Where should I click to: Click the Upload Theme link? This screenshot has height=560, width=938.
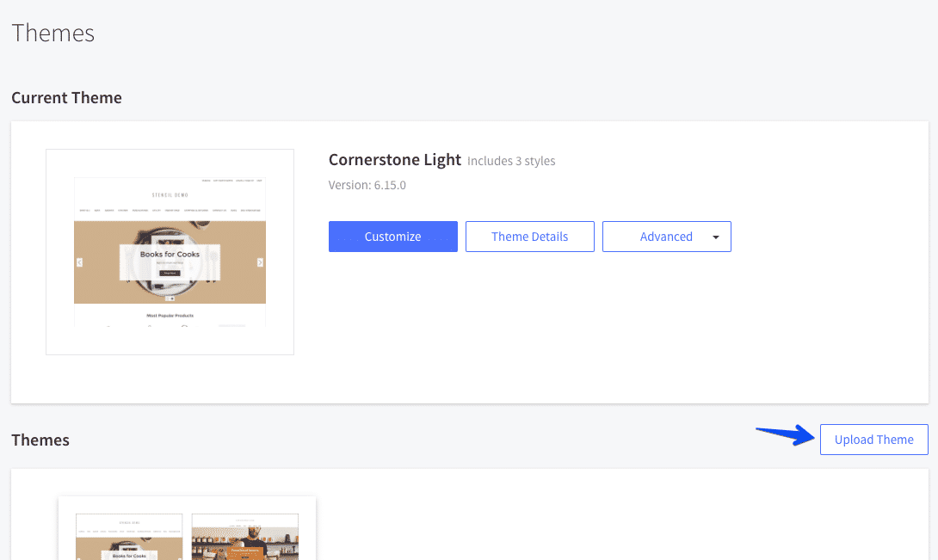pyautogui.click(x=873, y=439)
